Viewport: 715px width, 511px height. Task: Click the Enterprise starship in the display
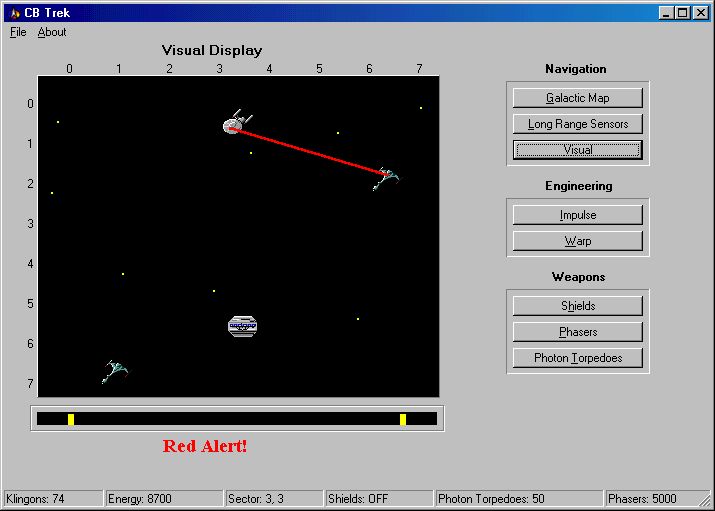point(236,124)
